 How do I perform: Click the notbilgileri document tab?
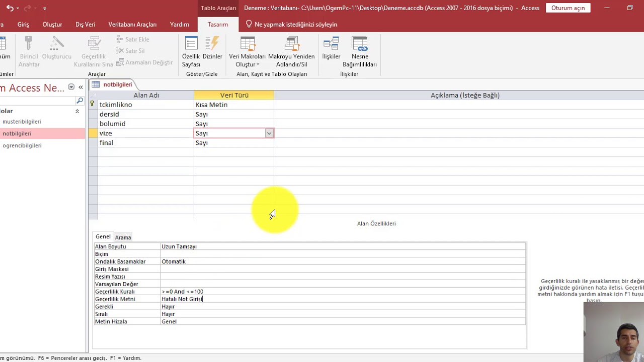click(x=113, y=84)
